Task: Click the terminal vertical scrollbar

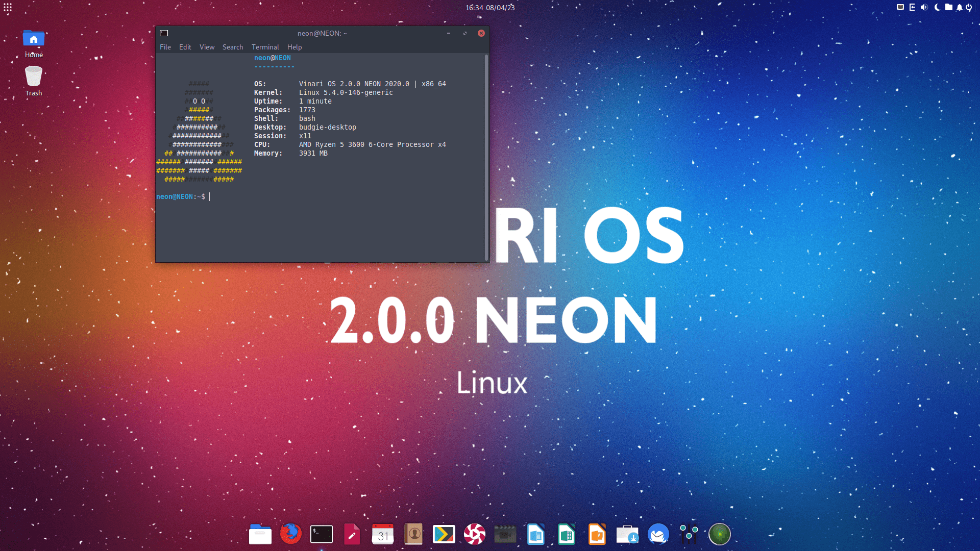Action: pyautogui.click(x=486, y=157)
